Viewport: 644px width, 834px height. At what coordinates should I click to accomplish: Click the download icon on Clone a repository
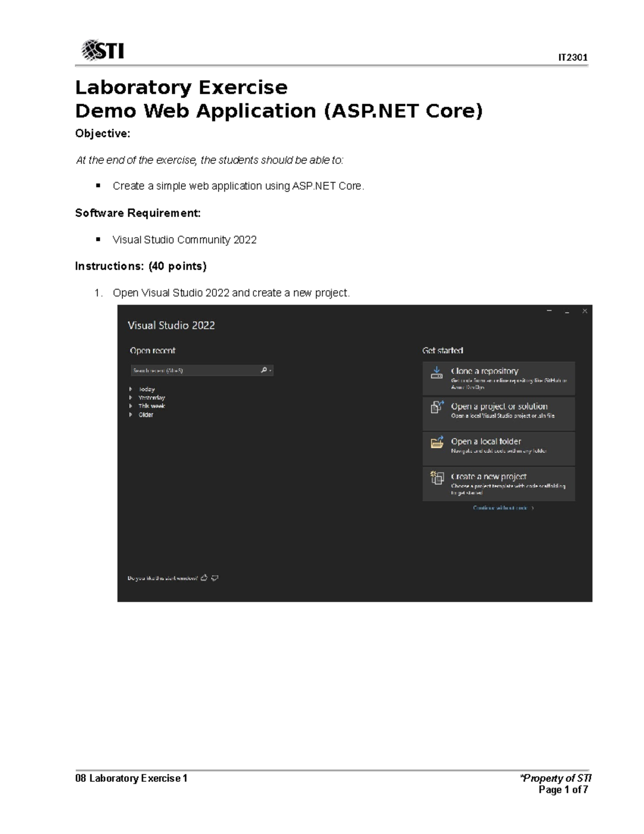point(436,373)
